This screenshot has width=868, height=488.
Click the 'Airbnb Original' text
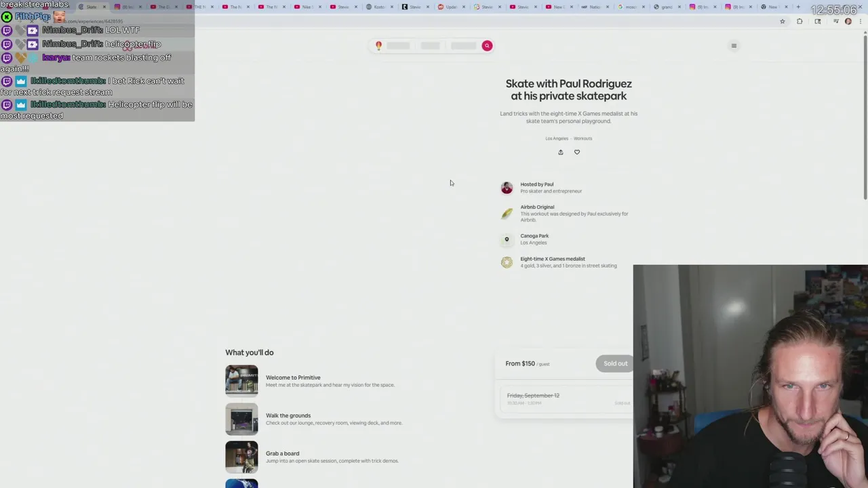pos(537,207)
